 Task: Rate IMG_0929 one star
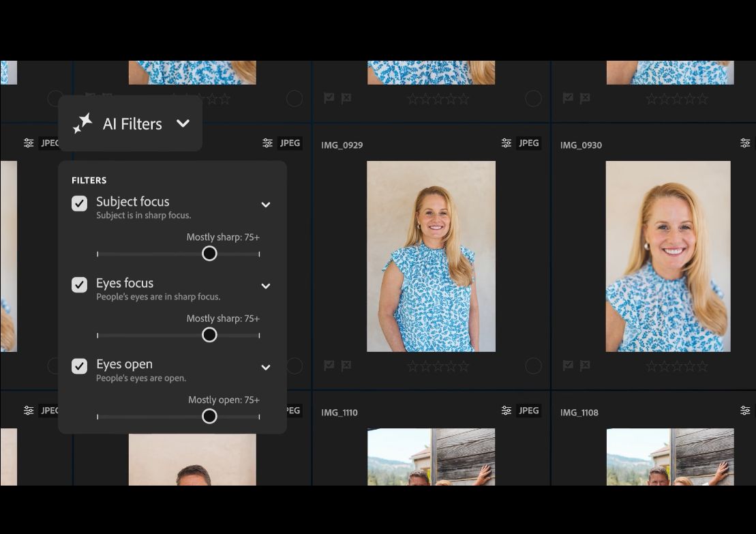(412, 366)
